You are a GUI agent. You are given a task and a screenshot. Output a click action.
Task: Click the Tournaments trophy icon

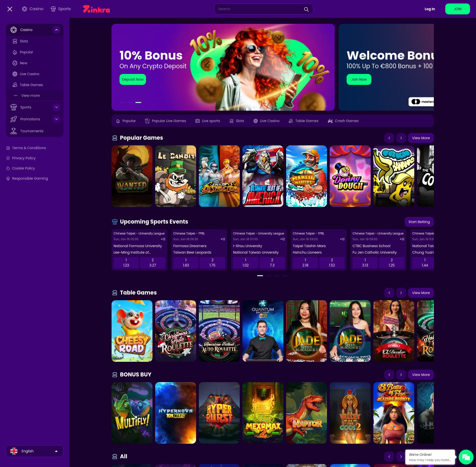14,131
